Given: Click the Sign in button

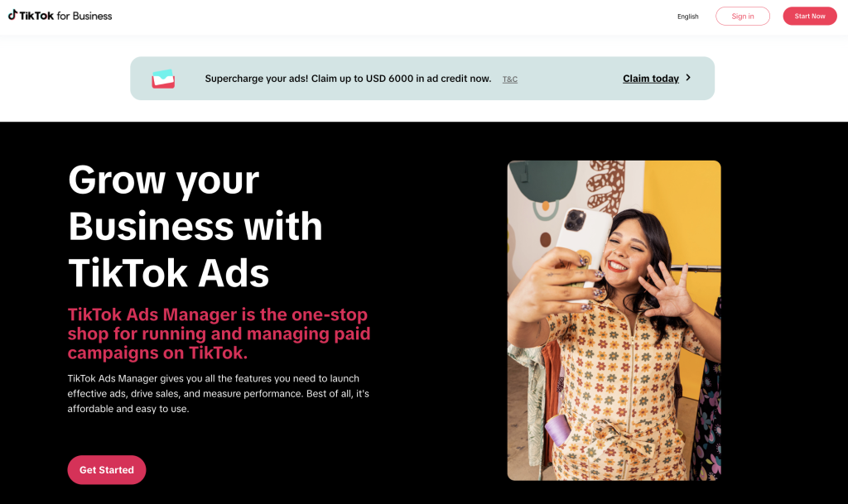Looking at the screenshot, I should 743,17.
